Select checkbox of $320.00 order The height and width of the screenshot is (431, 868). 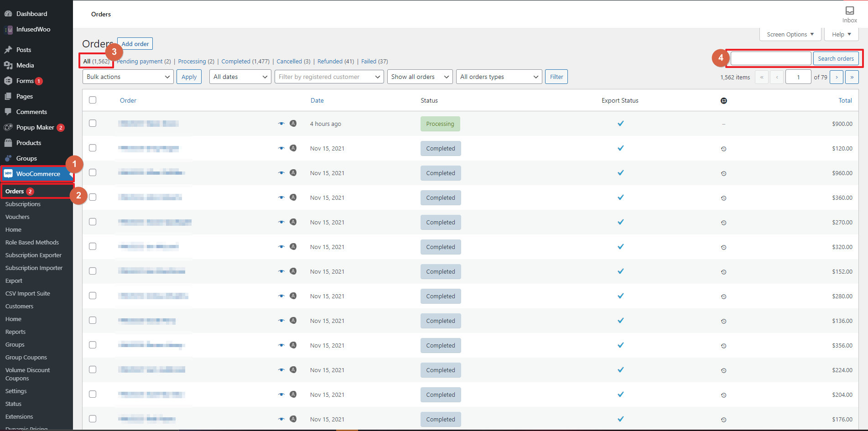[93, 246]
